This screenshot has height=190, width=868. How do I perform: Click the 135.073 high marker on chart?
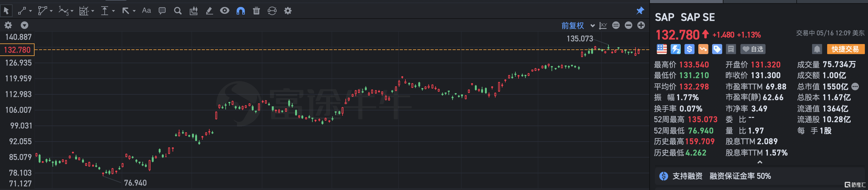tap(580, 38)
